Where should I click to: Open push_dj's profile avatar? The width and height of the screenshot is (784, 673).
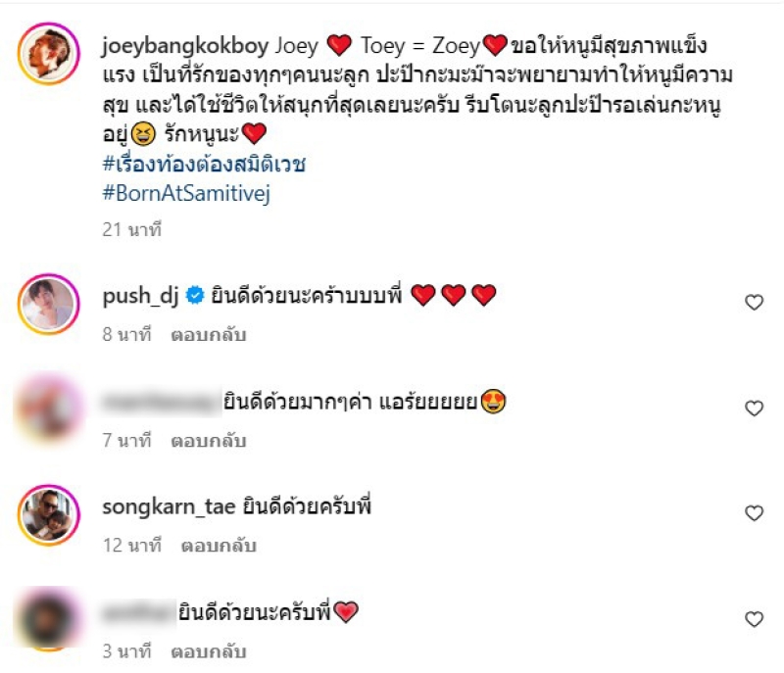[48, 304]
